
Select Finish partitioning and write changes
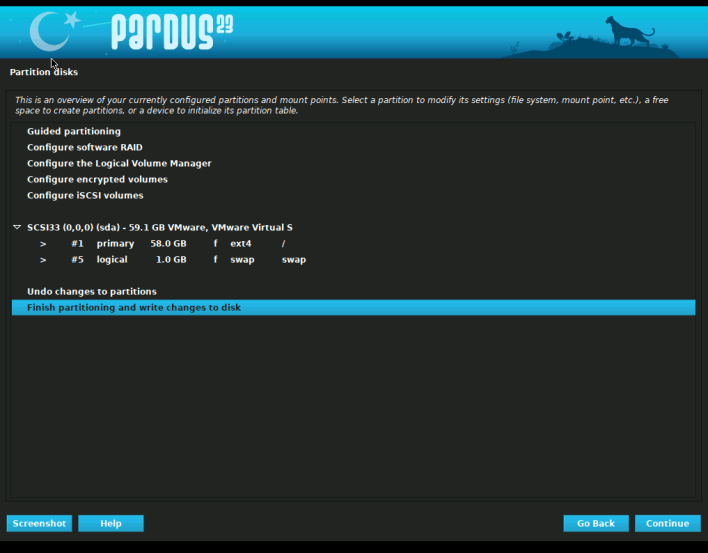pos(353,307)
